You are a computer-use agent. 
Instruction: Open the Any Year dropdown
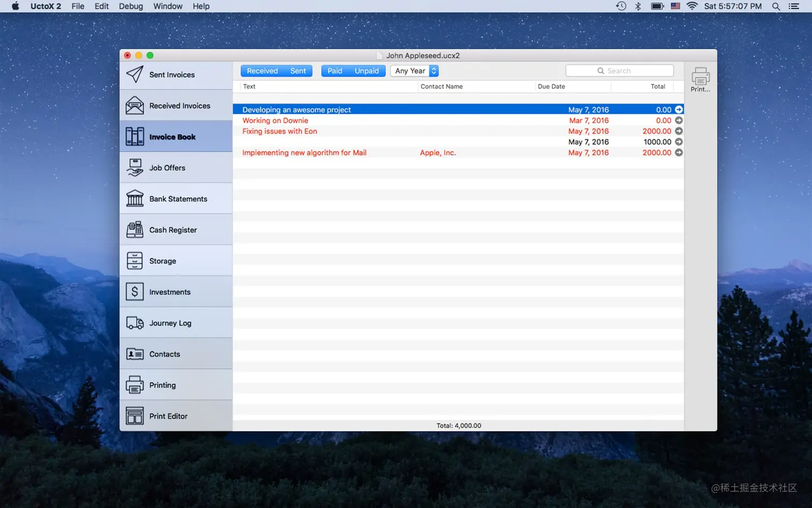click(415, 71)
